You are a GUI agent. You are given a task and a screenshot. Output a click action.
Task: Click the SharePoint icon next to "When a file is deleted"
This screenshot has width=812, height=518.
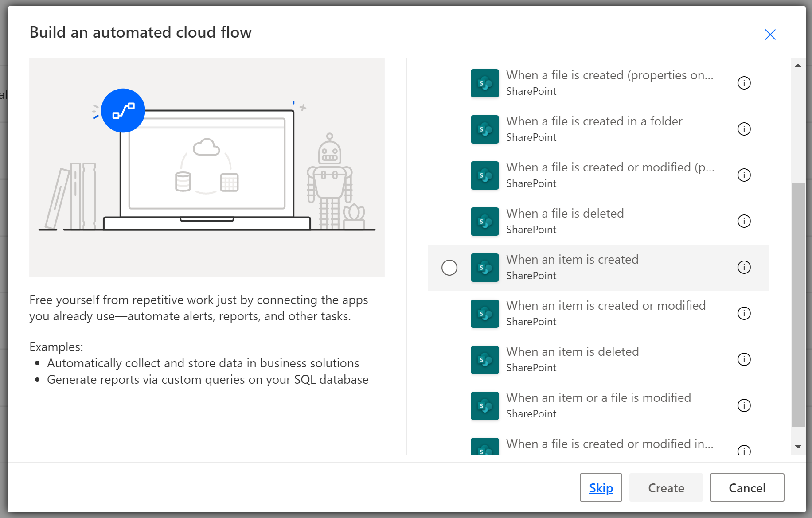[484, 221]
